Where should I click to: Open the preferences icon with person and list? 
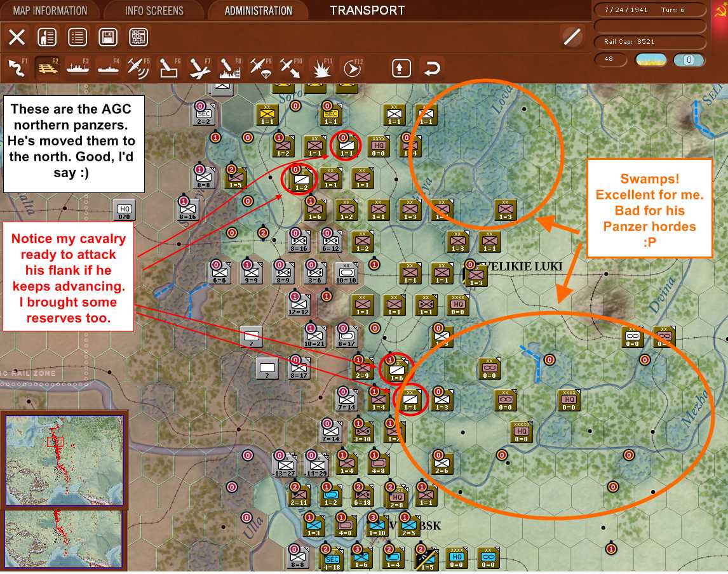point(47,37)
